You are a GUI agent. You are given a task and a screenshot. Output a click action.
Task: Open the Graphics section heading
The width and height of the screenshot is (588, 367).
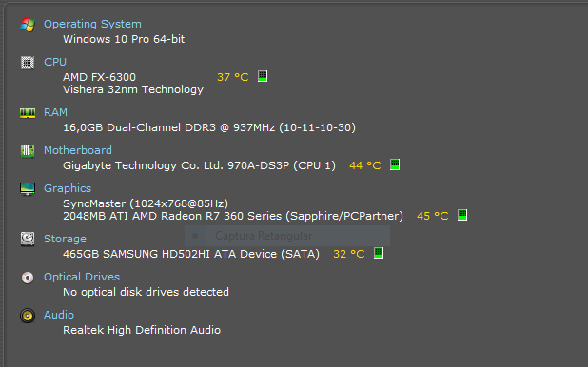68,188
